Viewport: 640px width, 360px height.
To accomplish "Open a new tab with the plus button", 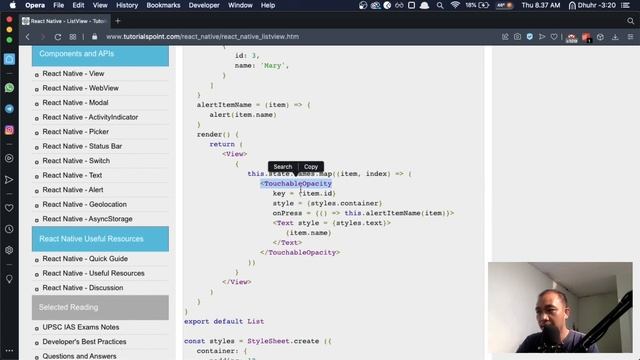I will click(x=118, y=21).
